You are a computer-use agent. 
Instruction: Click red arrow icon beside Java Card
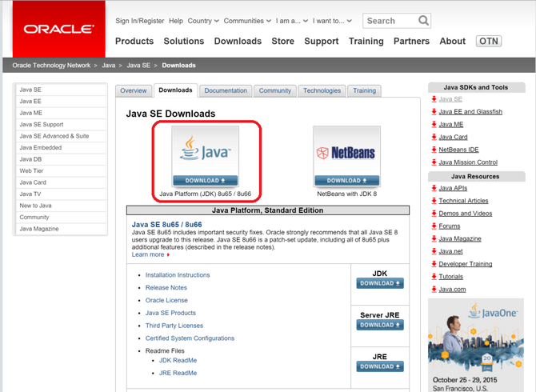(x=434, y=137)
